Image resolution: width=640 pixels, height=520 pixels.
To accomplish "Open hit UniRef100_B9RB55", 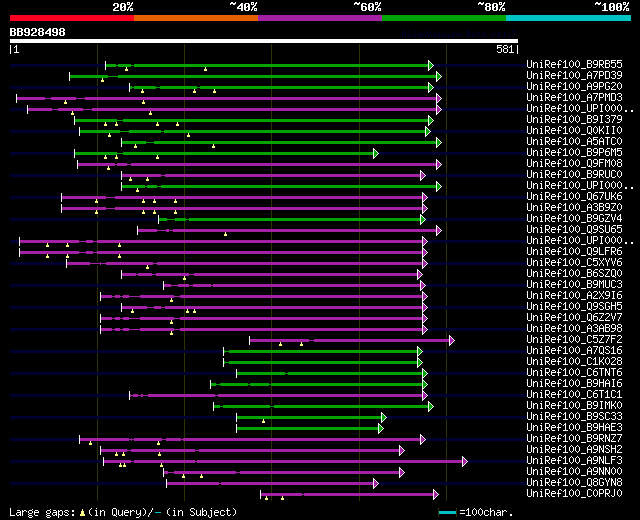I will [x=574, y=64].
